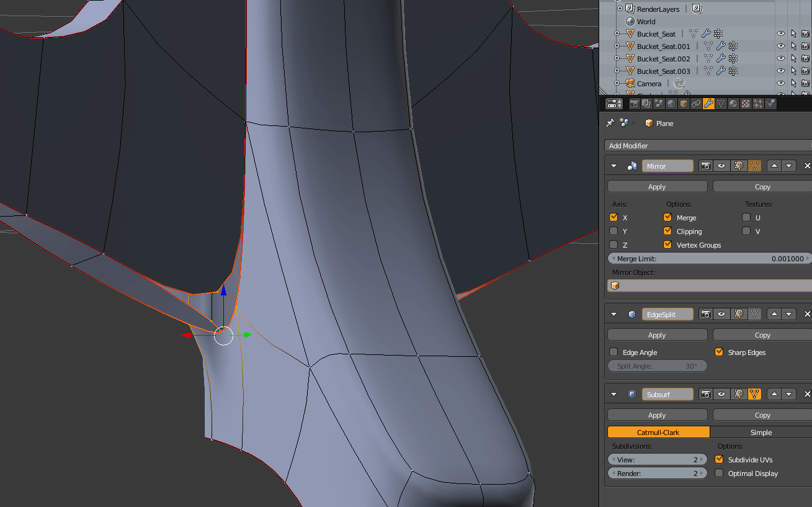Screen dimensions: 812x507
Task: Apply the Mirror modifier
Action: pos(657,186)
